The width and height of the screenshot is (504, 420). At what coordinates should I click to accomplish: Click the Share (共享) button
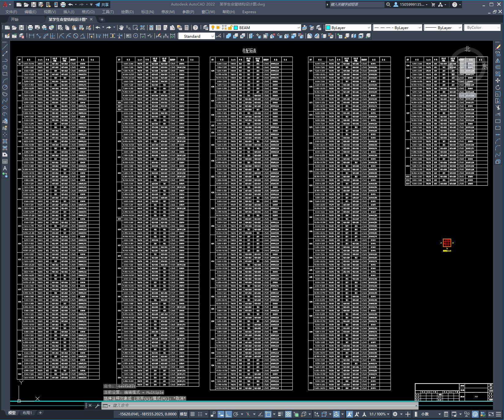tap(102, 5)
